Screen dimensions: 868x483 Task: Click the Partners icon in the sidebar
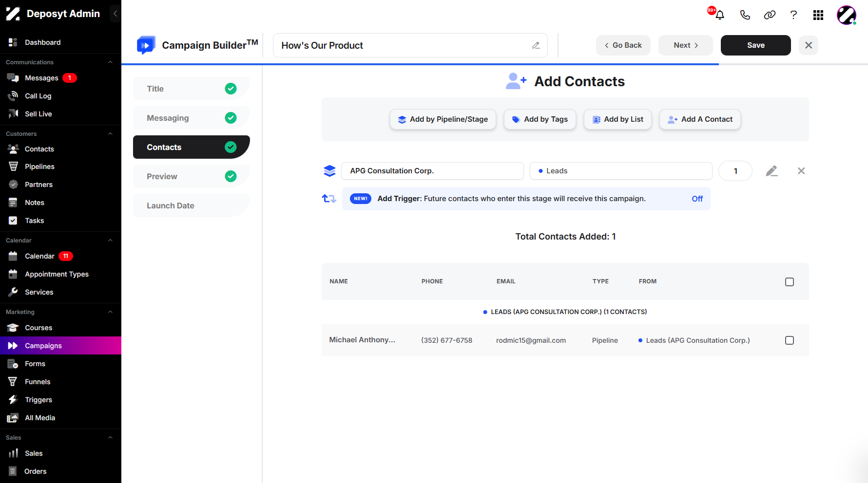pyautogui.click(x=13, y=185)
